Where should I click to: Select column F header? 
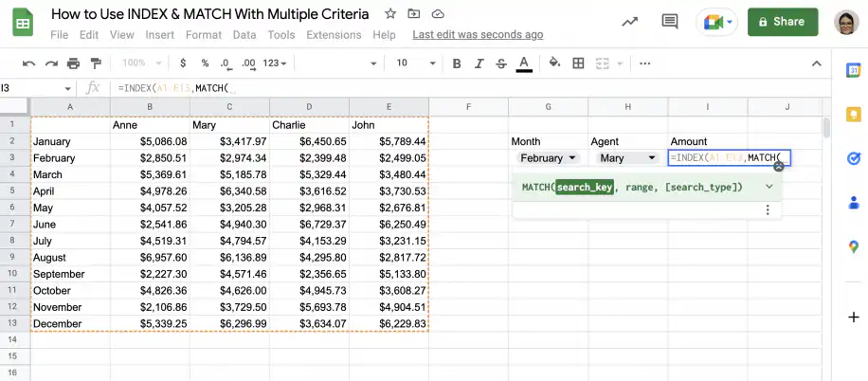coord(468,107)
